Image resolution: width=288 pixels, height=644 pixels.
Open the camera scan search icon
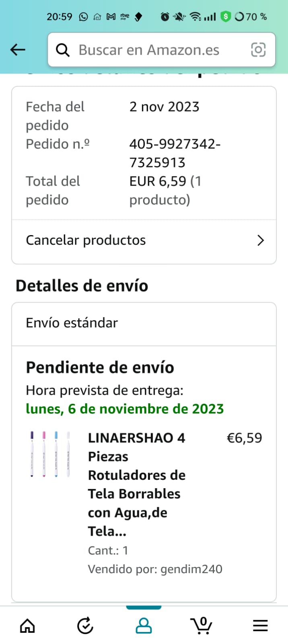(258, 50)
